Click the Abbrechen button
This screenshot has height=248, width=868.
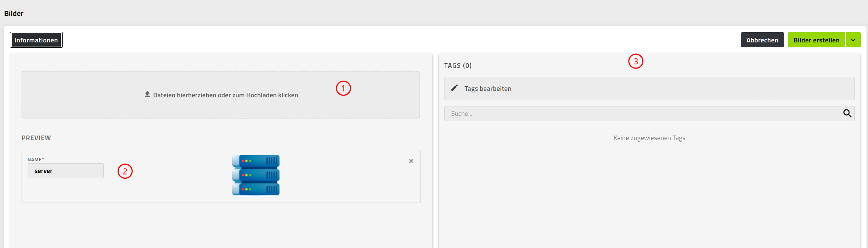762,40
